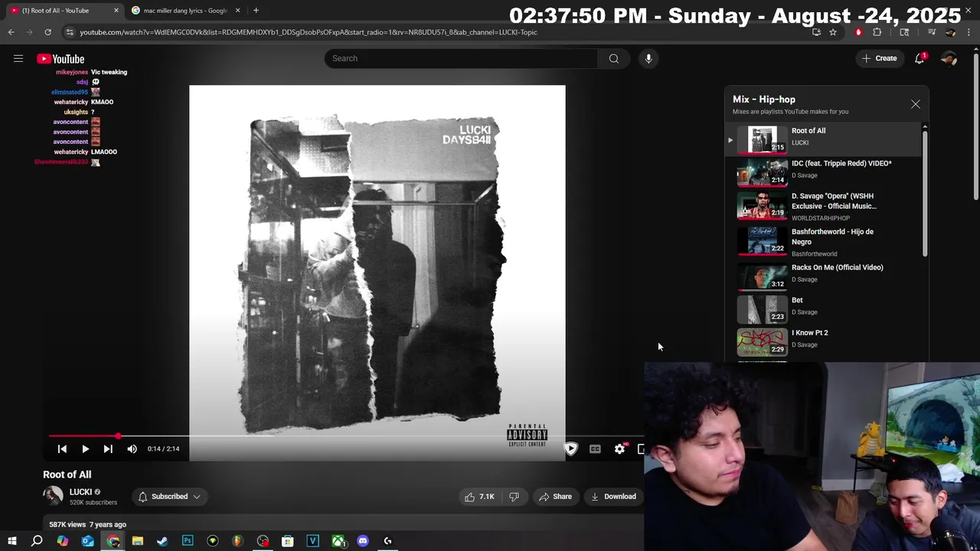Toggle the shield autoplay extension button
This screenshot has width=980, height=551.
(x=570, y=449)
